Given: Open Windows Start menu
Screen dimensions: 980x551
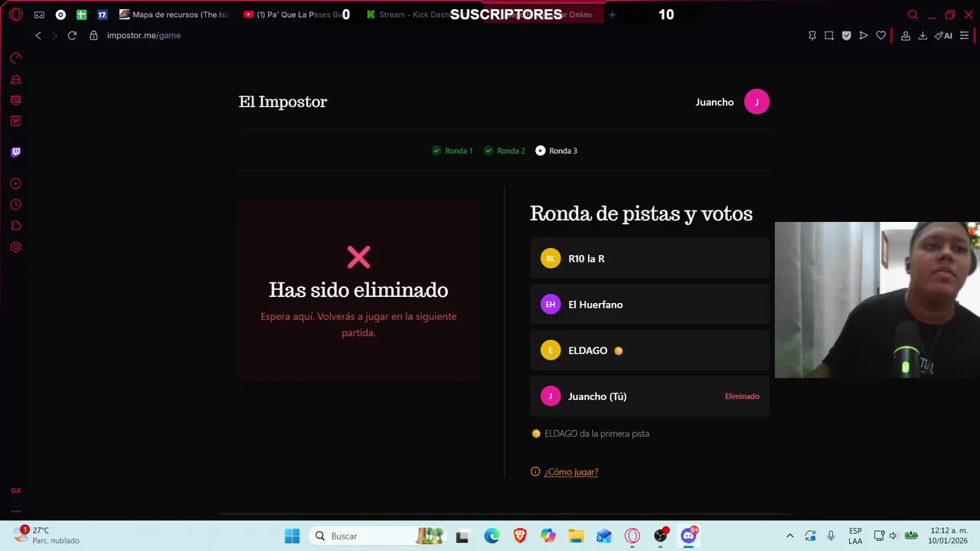Looking at the screenshot, I should pyautogui.click(x=292, y=536).
